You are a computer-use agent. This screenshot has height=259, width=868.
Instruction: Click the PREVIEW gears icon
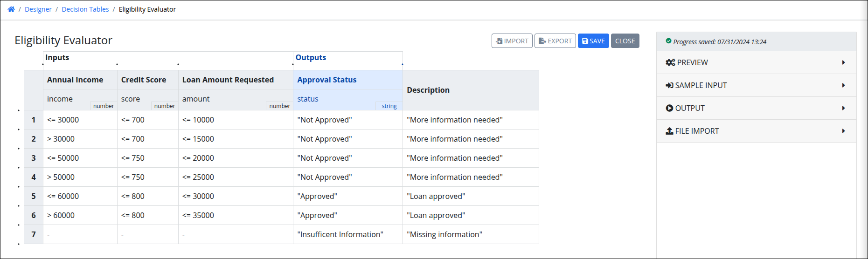tap(670, 62)
